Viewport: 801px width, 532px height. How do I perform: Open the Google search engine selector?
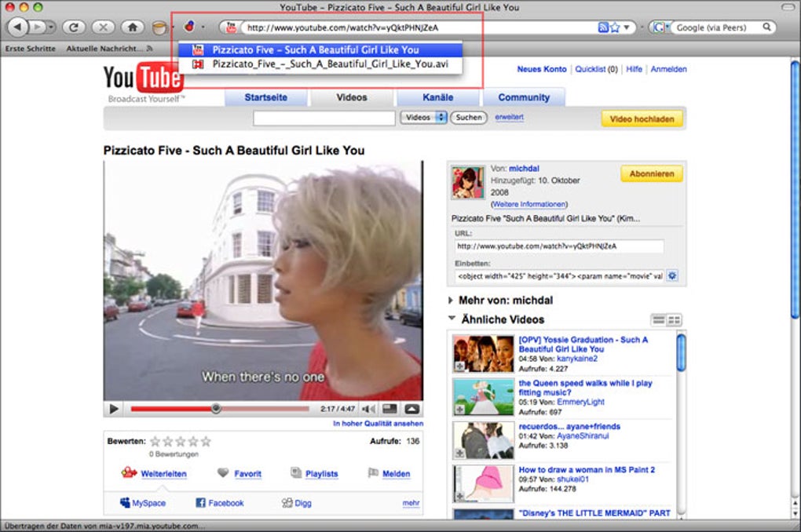pos(660,27)
